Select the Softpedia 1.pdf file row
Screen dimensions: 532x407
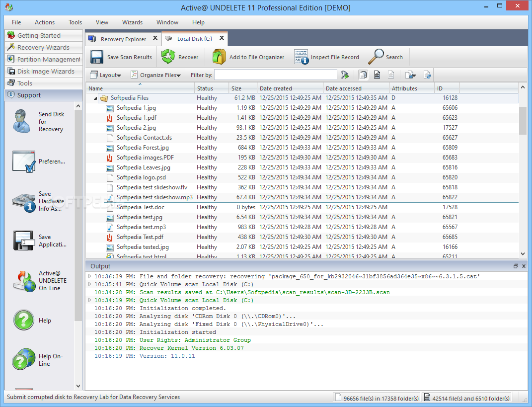click(302, 118)
